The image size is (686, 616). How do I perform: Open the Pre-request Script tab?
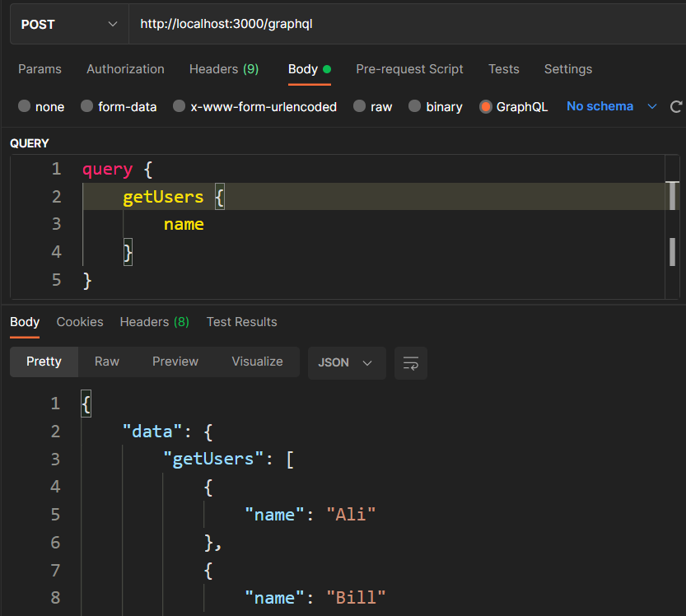[x=409, y=69]
